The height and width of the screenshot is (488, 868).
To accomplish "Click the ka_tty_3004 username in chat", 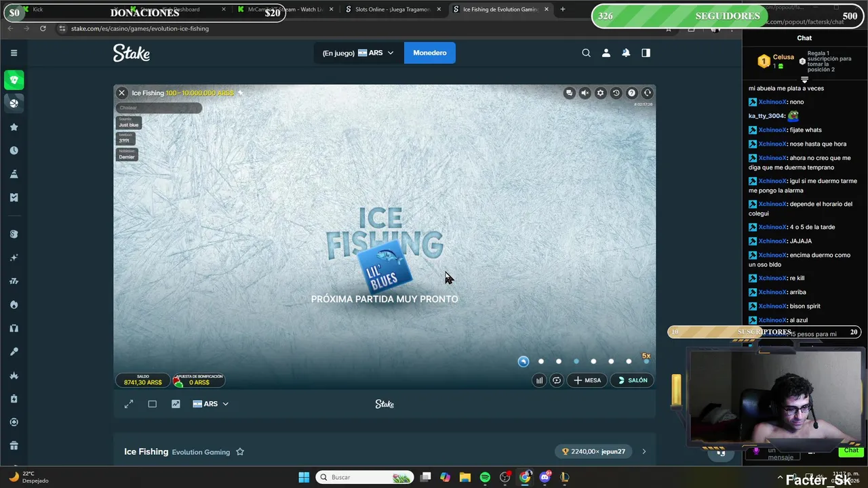I will [x=767, y=116].
